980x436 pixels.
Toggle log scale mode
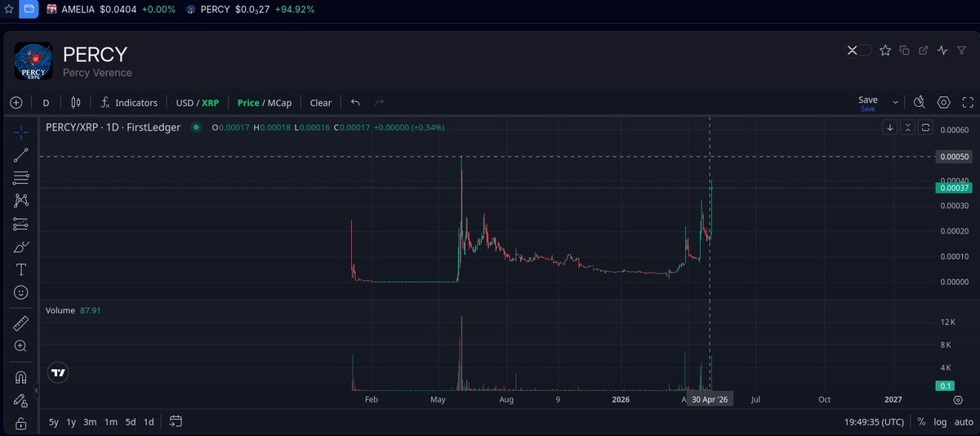point(940,422)
